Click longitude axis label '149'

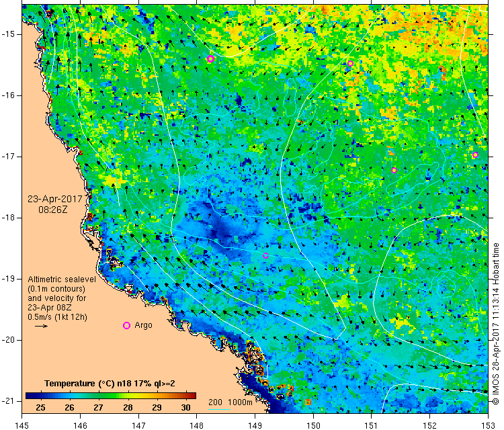[x=255, y=425]
